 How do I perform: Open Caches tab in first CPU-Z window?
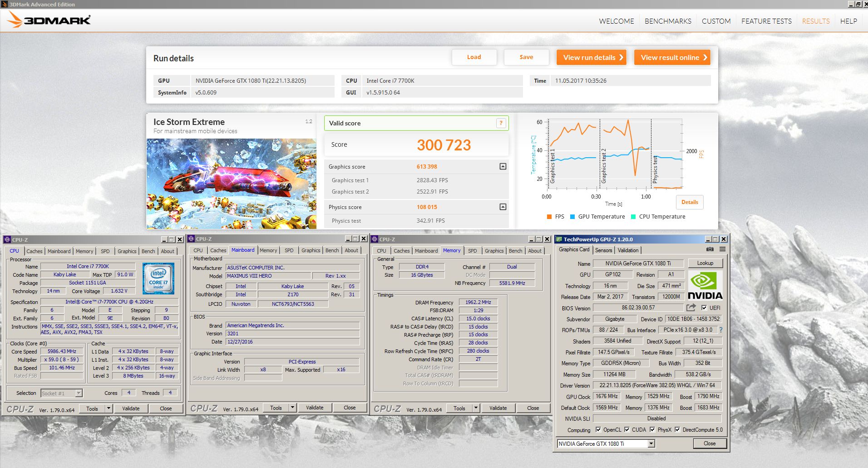coord(34,251)
